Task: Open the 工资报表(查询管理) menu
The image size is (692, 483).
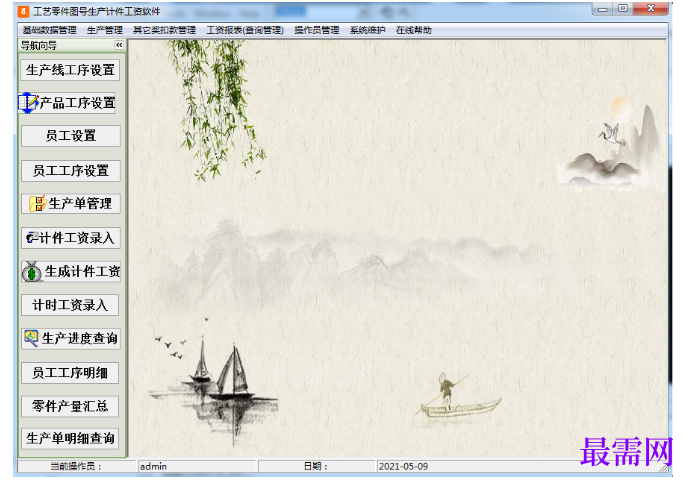Action: point(245,30)
